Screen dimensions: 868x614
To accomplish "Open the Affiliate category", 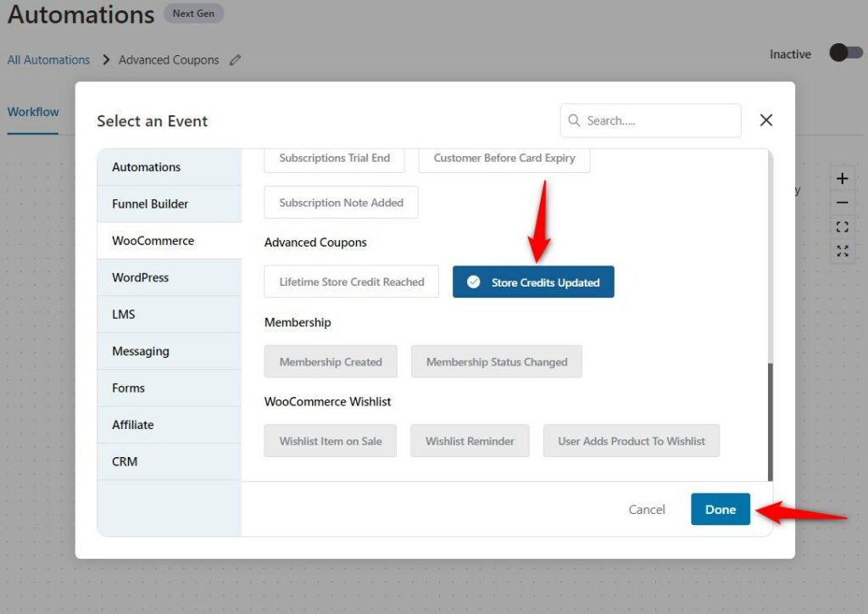I will (x=170, y=425).
